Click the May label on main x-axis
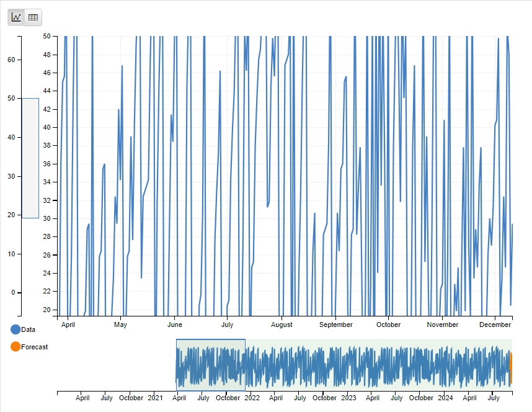532x412 pixels. (120, 325)
